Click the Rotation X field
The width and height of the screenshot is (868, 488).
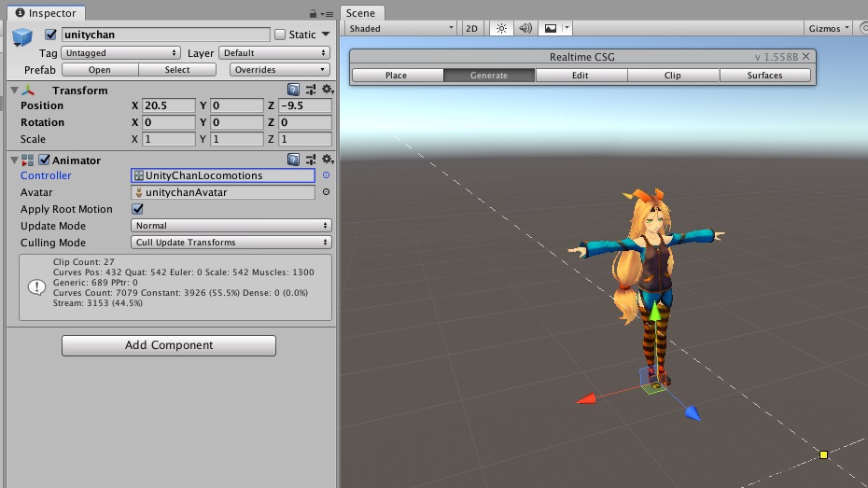click(x=169, y=122)
